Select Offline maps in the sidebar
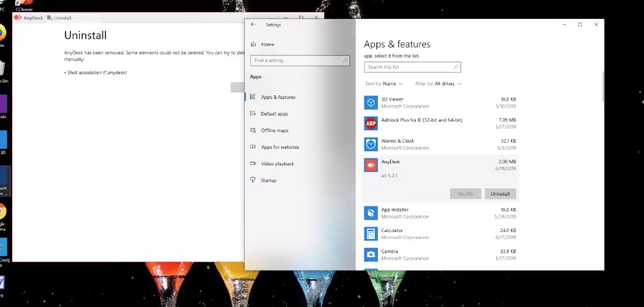 (274, 130)
